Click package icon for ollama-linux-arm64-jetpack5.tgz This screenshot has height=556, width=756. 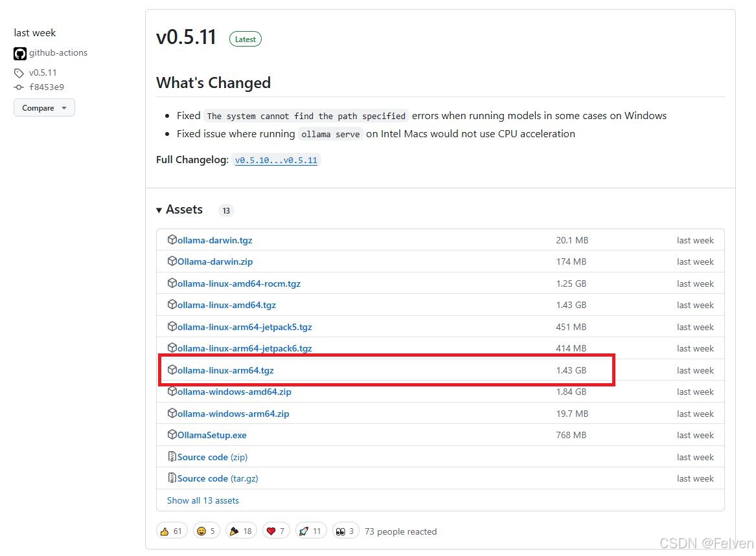click(x=172, y=326)
